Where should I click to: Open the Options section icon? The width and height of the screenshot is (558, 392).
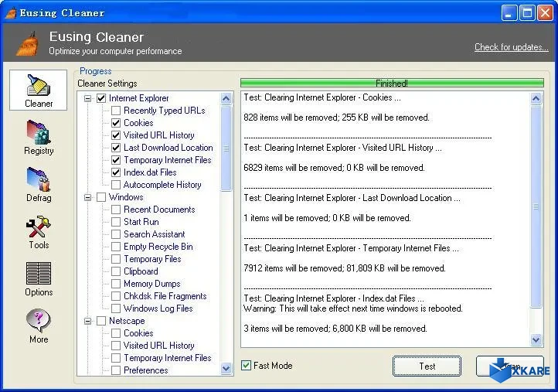39,274
